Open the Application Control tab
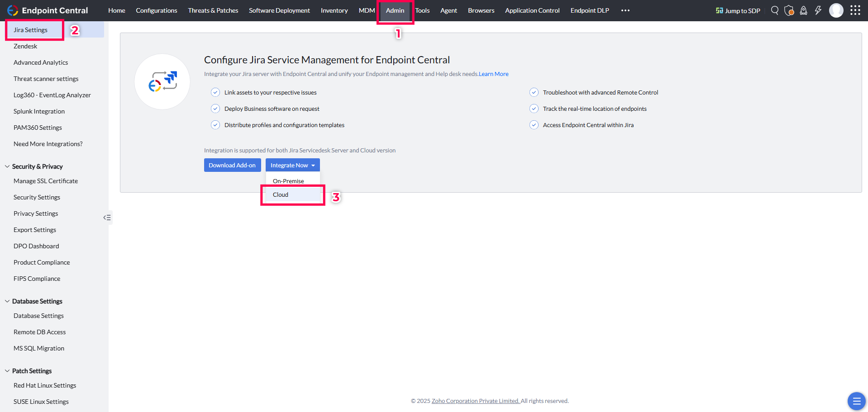This screenshot has height=412, width=868. pos(532,10)
